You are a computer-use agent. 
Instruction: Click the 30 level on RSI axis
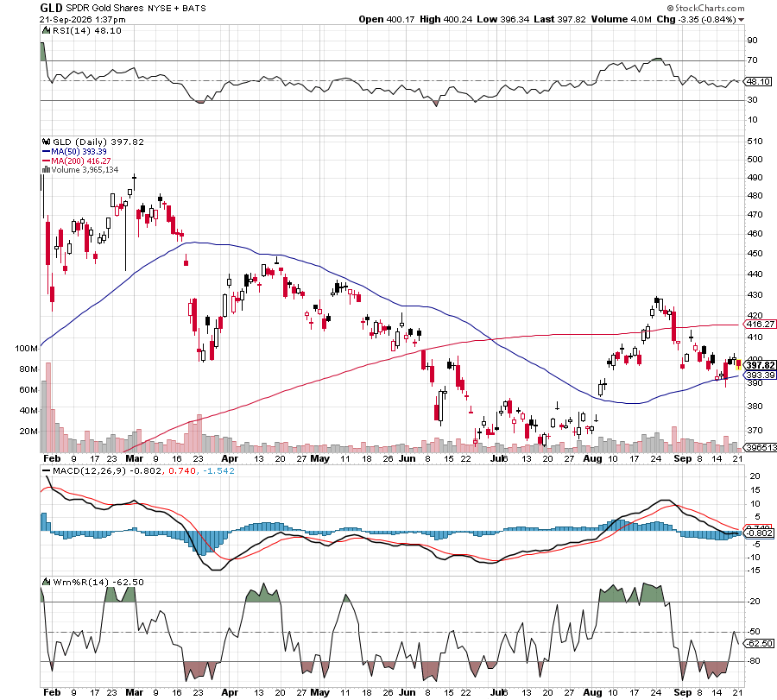752,99
